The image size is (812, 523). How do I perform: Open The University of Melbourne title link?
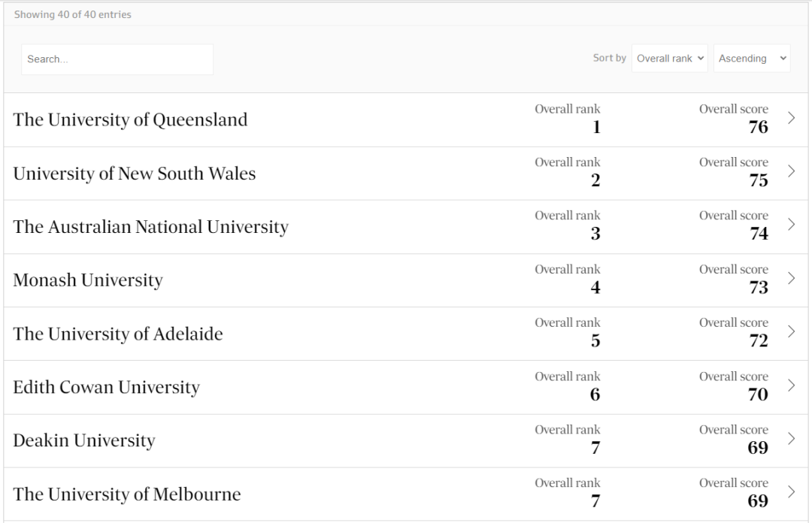pos(127,494)
